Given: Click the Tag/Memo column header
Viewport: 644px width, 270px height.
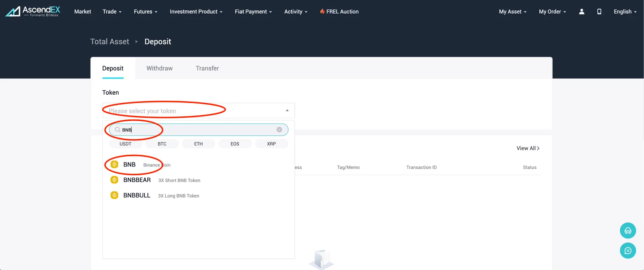Looking at the screenshot, I should (348, 167).
